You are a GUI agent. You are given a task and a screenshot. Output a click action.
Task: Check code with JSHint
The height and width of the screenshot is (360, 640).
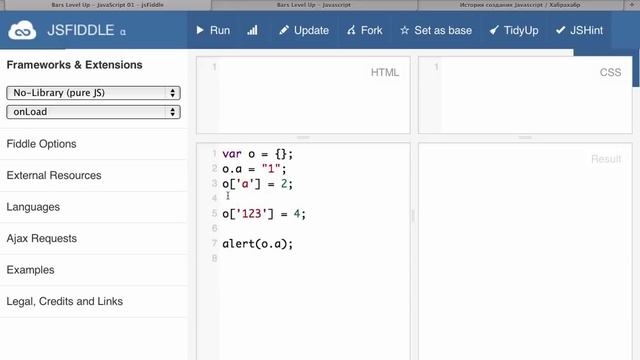(x=579, y=30)
